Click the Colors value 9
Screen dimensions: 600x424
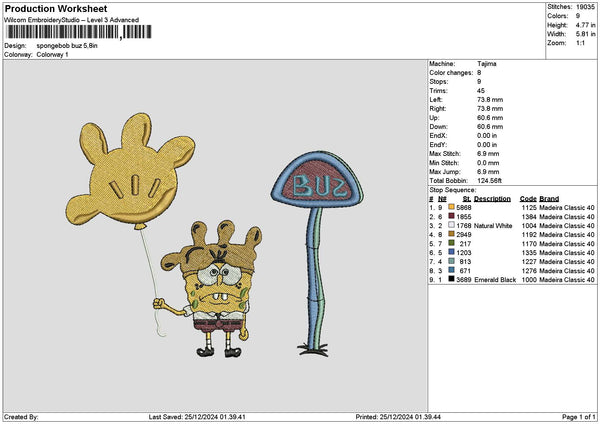[x=578, y=16]
